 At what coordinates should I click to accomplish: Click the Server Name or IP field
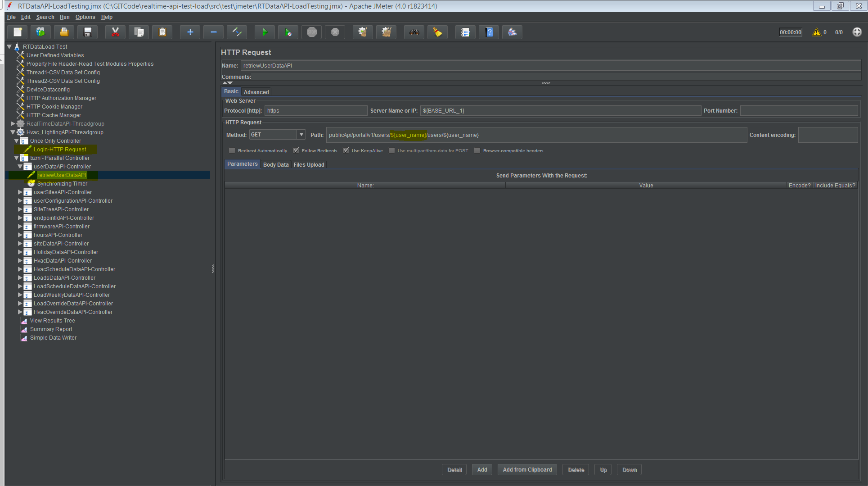560,110
